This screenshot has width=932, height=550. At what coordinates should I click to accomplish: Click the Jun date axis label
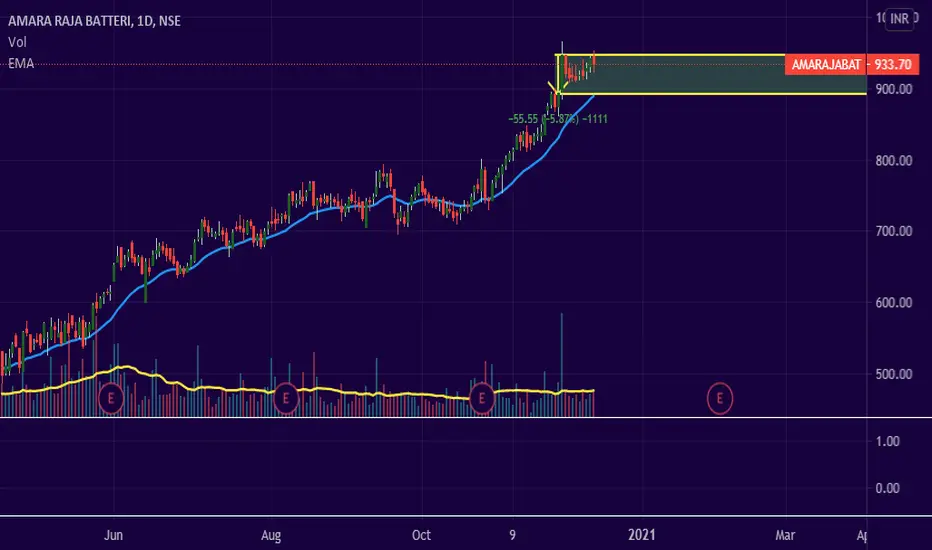coord(114,535)
